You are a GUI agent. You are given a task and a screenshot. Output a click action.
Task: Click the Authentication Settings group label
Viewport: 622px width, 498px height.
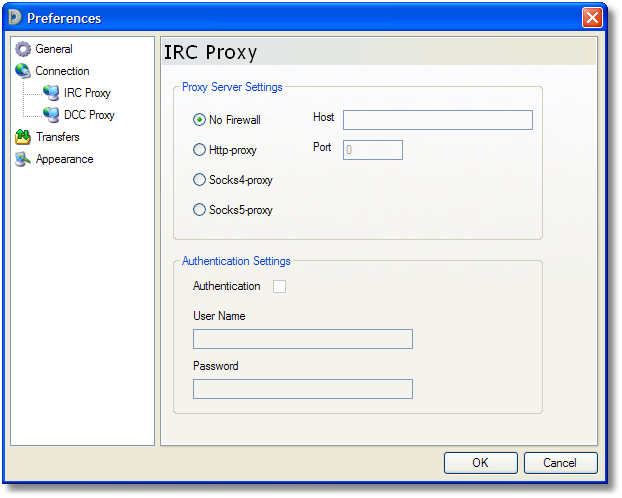pyautogui.click(x=236, y=261)
